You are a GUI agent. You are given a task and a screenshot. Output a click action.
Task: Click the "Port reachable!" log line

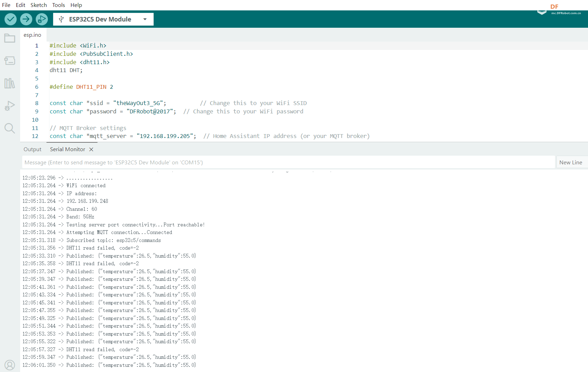114,225
